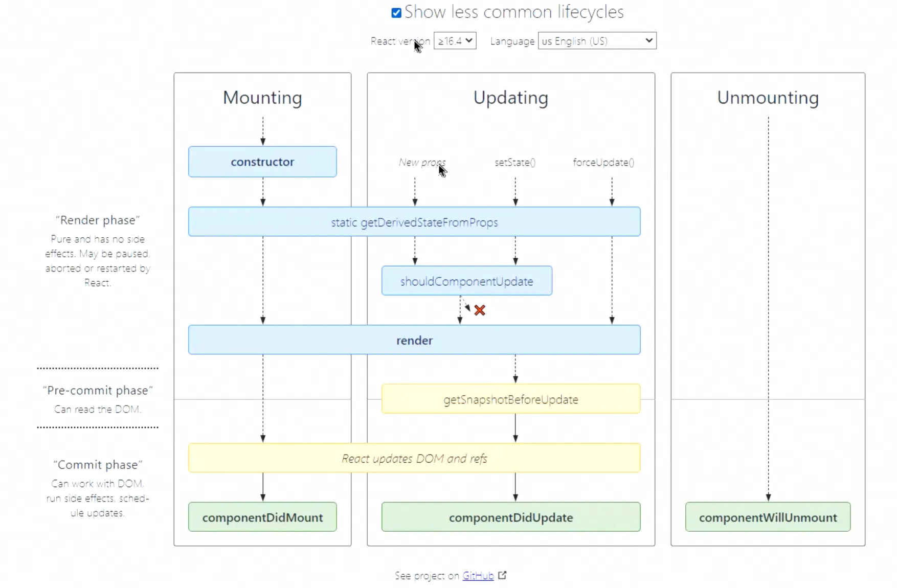
Task: Click the React updates DOM and refs bar
Action: coord(414,459)
